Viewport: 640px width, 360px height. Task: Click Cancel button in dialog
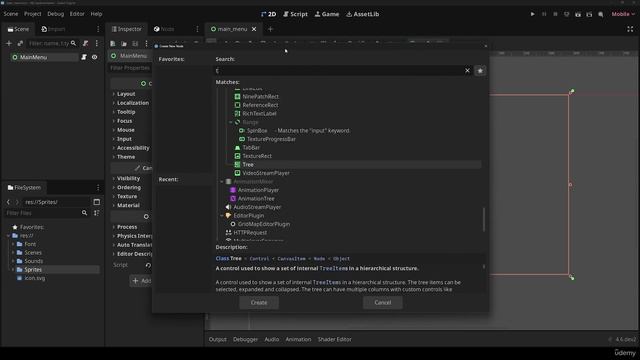pos(382,302)
